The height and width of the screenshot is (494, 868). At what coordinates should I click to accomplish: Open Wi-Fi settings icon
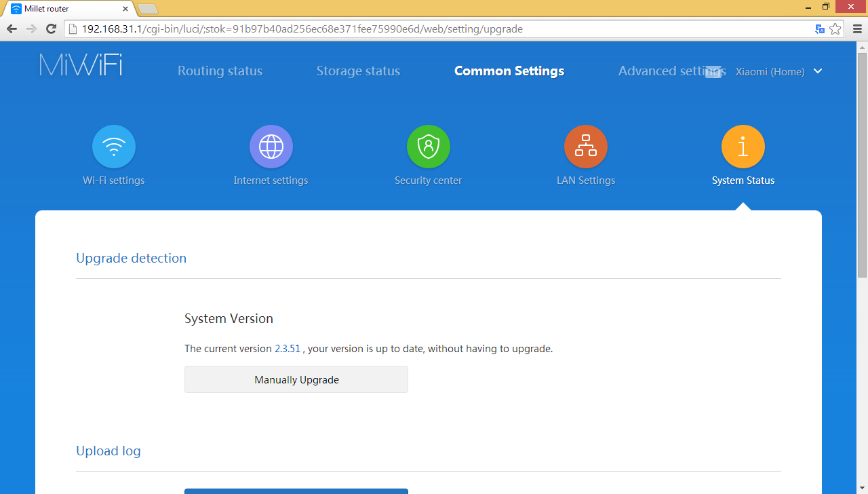[x=114, y=147]
